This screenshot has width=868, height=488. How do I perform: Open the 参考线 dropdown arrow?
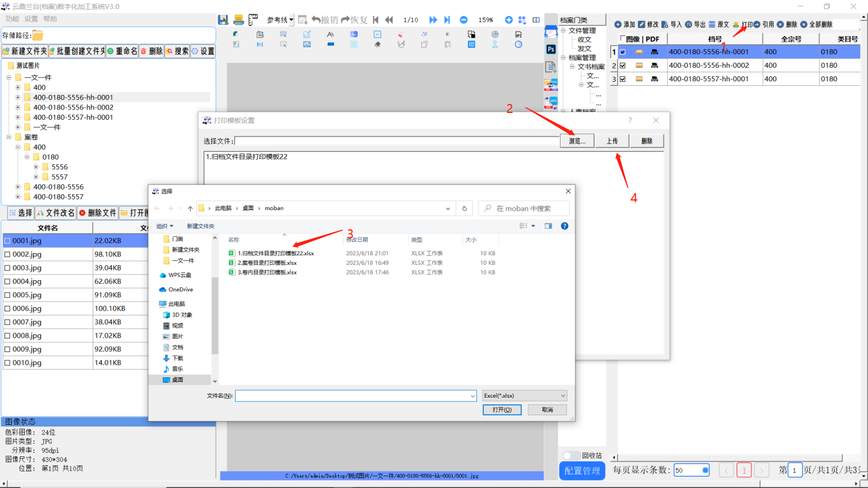pos(291,20)
